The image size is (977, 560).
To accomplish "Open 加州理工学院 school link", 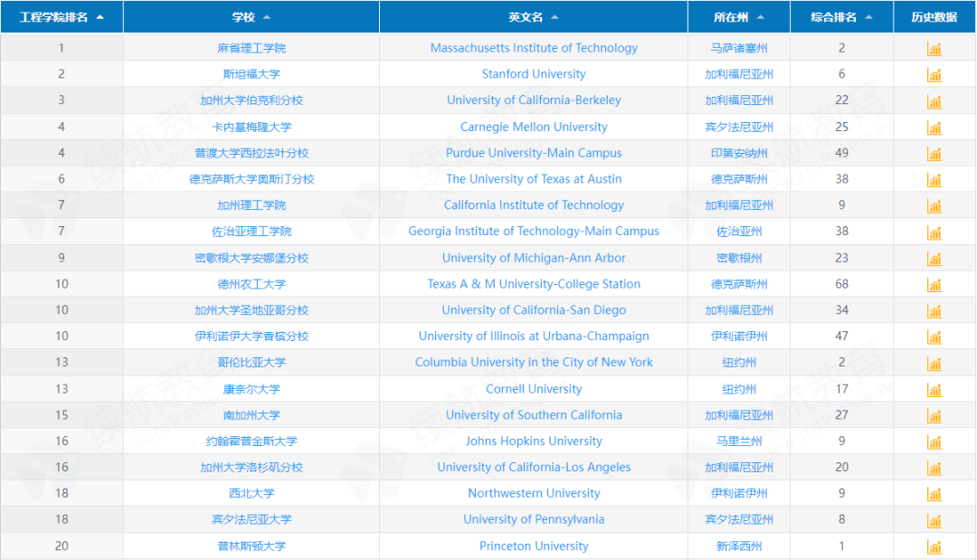I will pyautogui.click(x=251, y=205).
